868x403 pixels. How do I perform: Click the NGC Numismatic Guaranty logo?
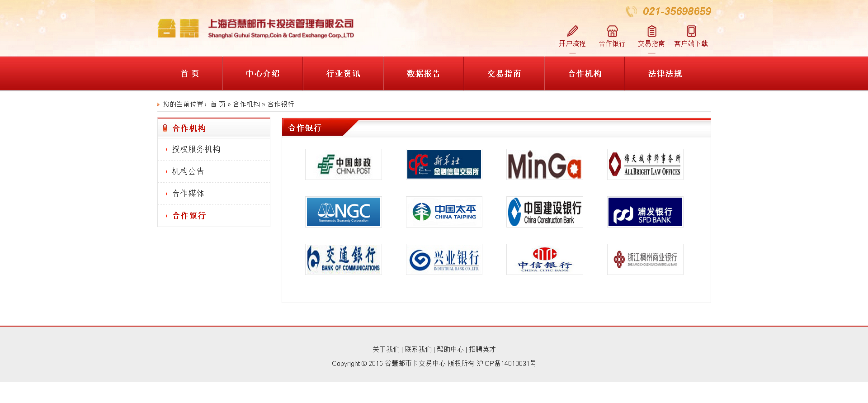pyautogui.click(x=344, y=212)
